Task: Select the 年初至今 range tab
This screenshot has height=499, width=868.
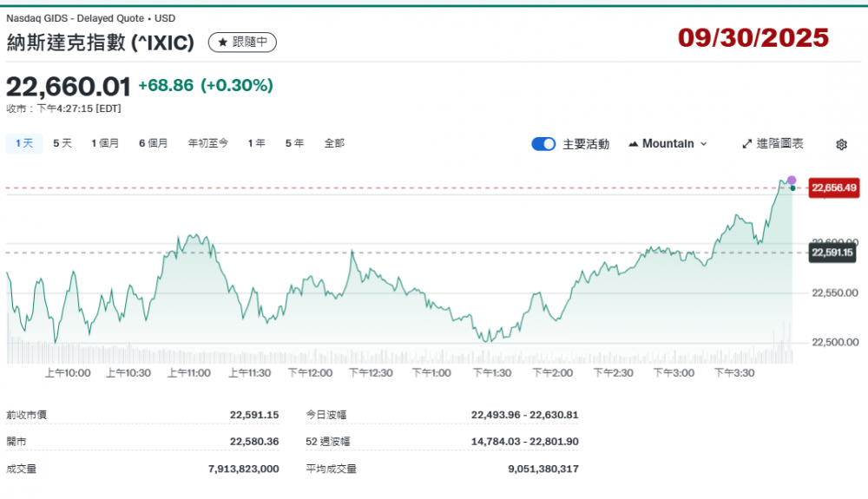Action: pos(208,143)
